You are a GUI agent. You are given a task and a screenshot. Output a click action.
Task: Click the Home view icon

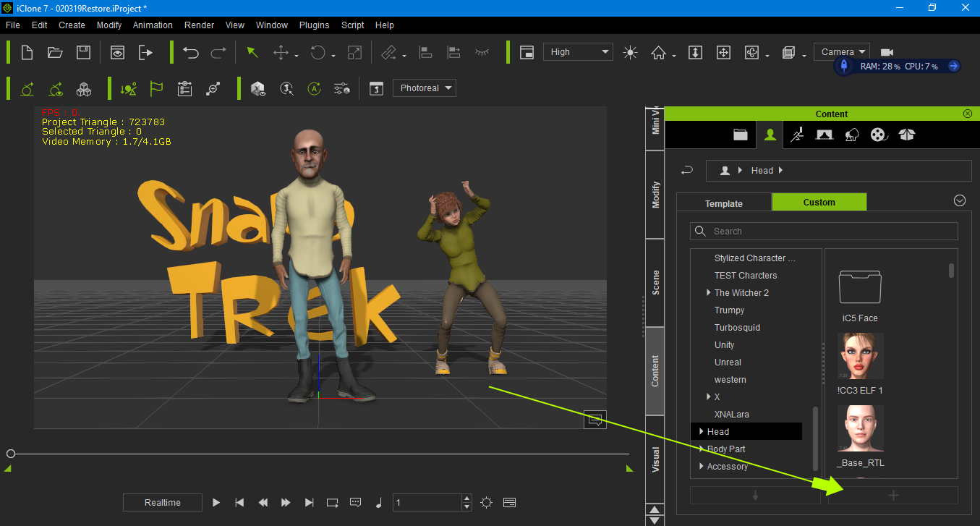[658, 52]
